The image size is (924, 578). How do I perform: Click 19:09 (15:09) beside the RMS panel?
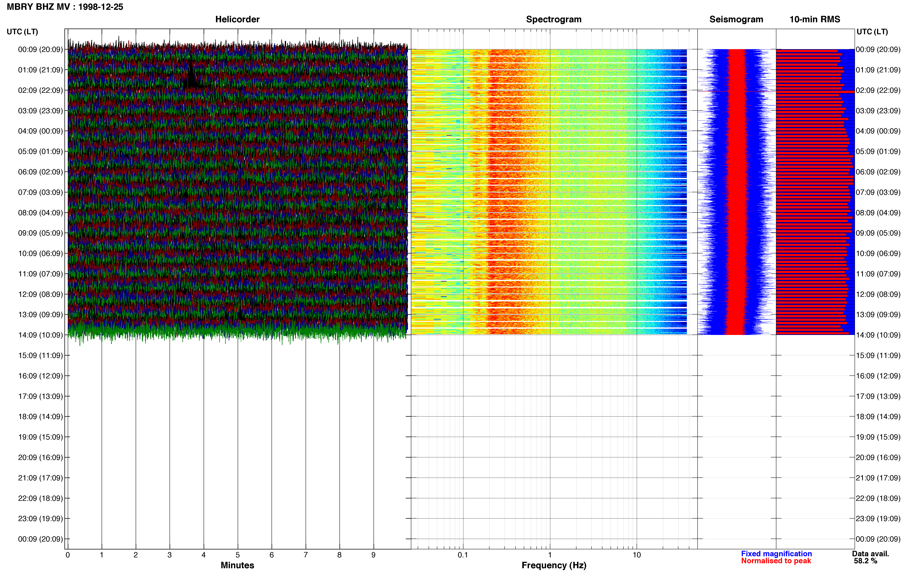878,437
